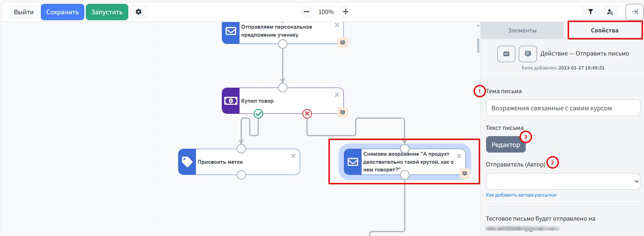Image resolution: width=644 pixels, height=236 pixels.
Task: Open comment icon on 'Купил товар' block
Action: [x=343, y=112]
